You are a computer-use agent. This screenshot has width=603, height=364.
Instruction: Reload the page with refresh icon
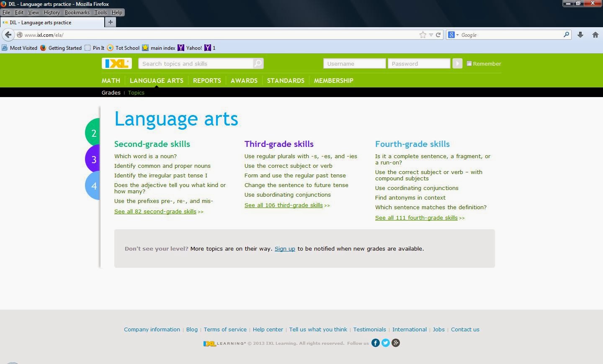(x=438, y=35)
